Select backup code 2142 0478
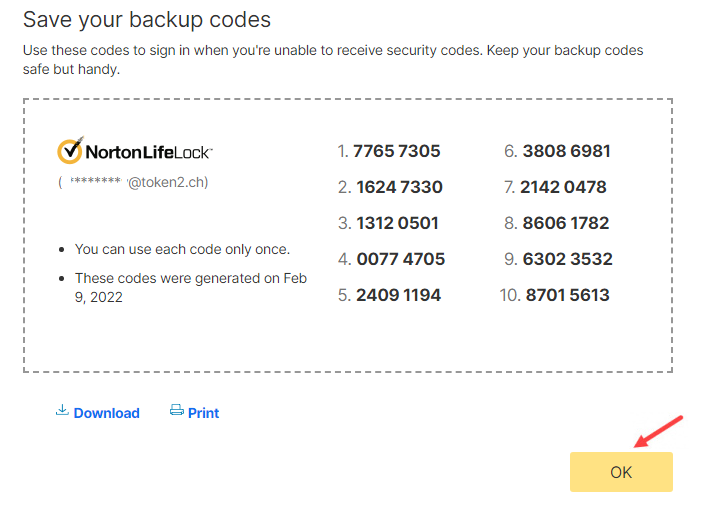 (x=563, y=187)
